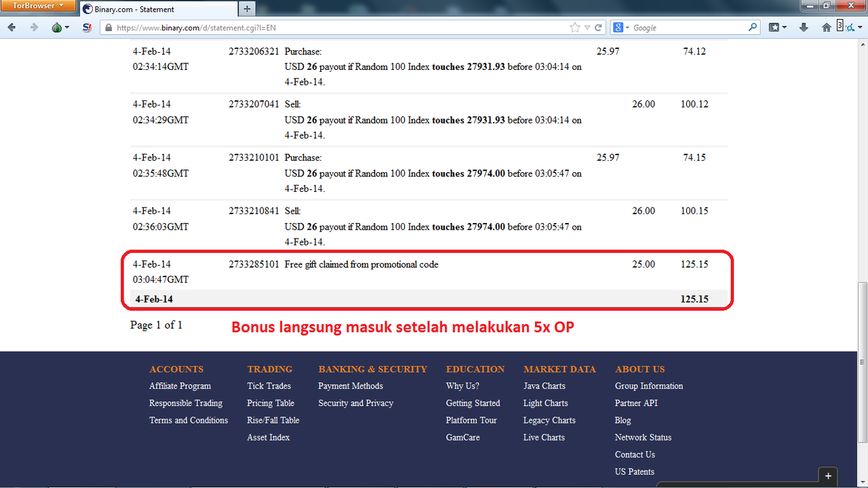Open the bookmarks menu icon
Image resolution: width=868 pixels, height=488 pixels.
pyautogui.click(x=774, y=28)
